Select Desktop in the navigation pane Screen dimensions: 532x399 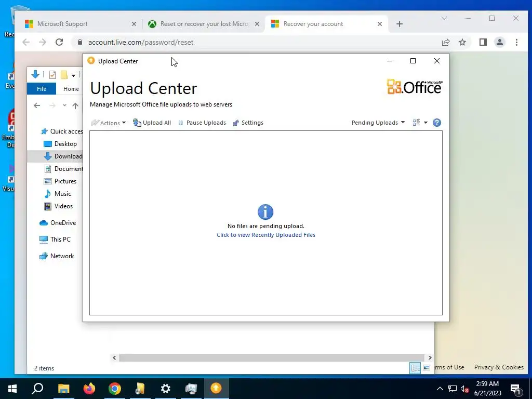(60, 144)
